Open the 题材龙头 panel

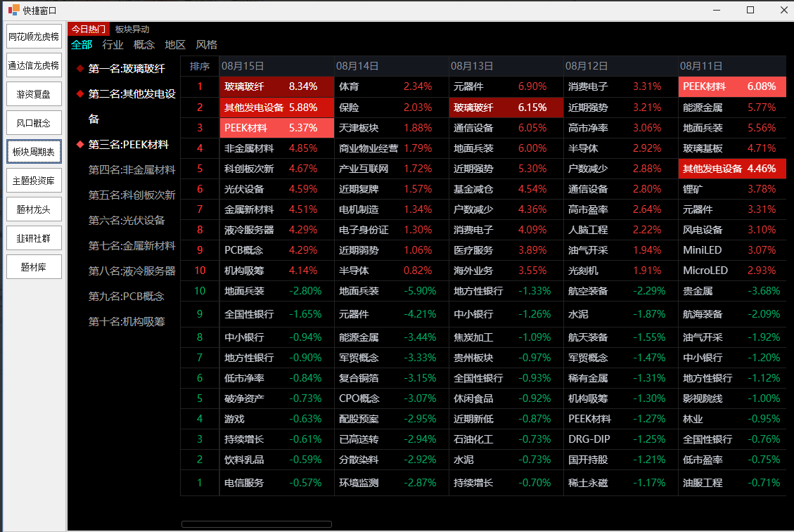[33, 209]
